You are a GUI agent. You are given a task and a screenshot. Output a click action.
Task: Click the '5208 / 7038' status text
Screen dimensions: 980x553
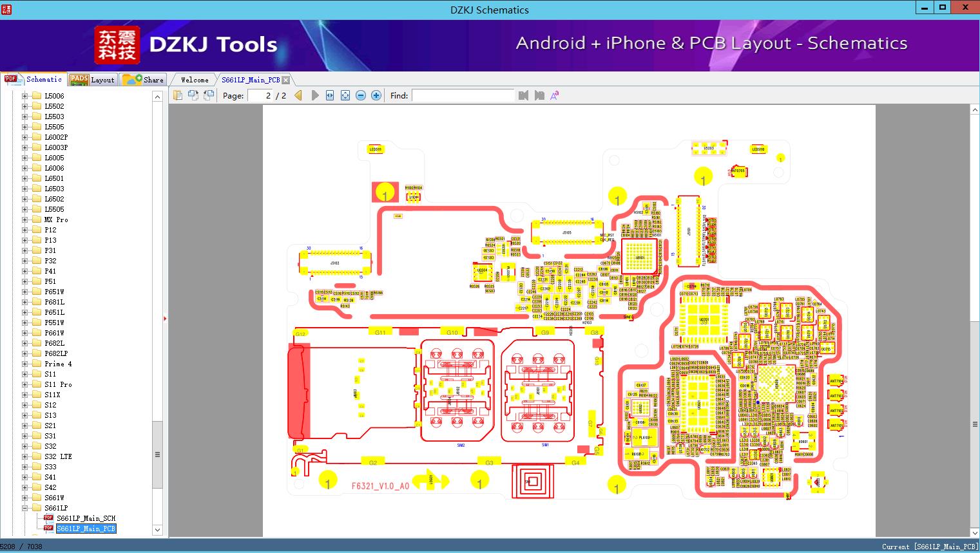click(21, 547)
